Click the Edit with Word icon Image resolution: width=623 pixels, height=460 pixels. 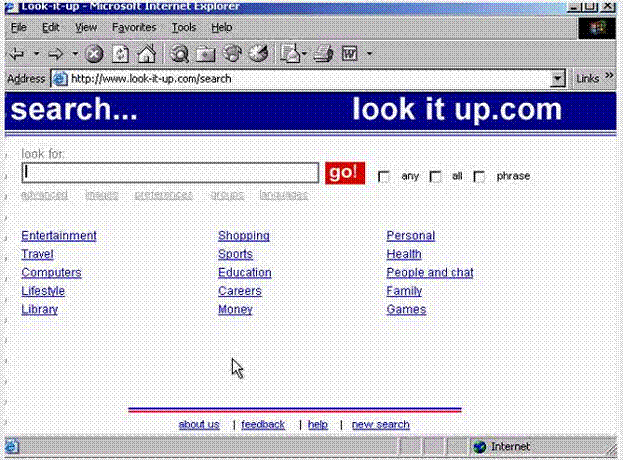click(x=350, y=54)
